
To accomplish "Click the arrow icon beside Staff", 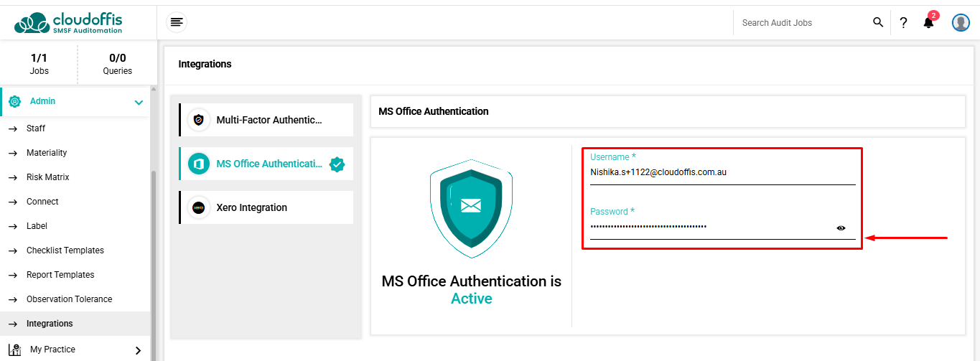I will 12,129.
